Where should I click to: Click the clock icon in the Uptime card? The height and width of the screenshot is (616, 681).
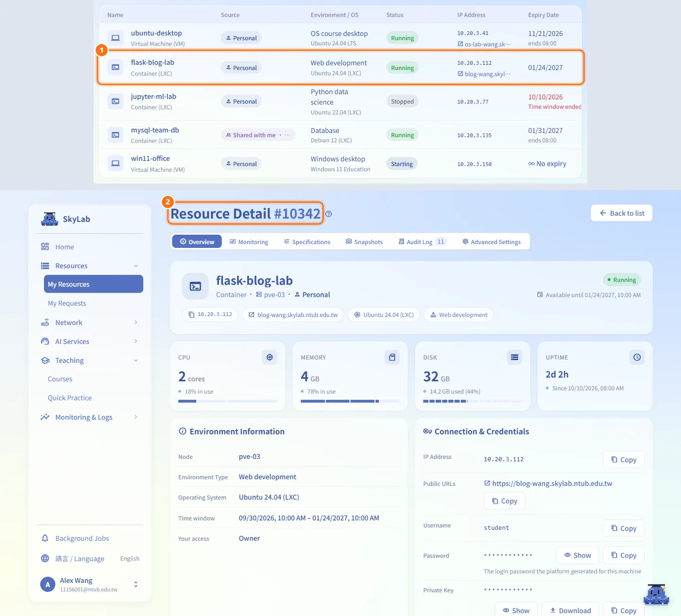tap(637, 357)
